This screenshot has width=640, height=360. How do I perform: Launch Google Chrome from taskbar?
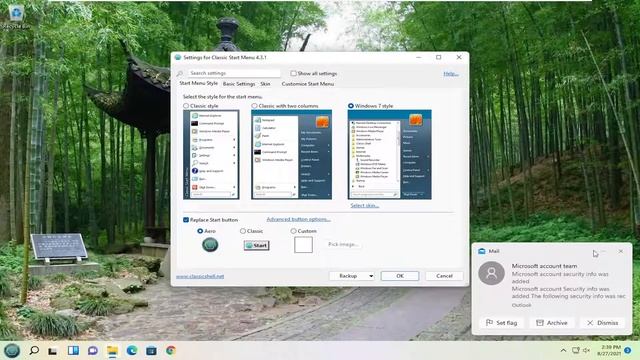[x=171, y=350]
